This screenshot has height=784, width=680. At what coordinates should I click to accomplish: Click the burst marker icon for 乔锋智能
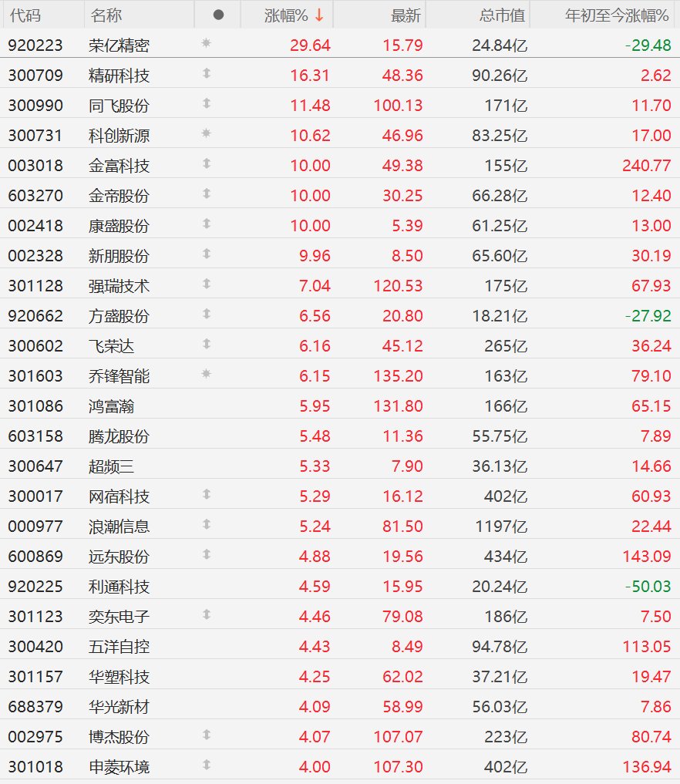206,374
